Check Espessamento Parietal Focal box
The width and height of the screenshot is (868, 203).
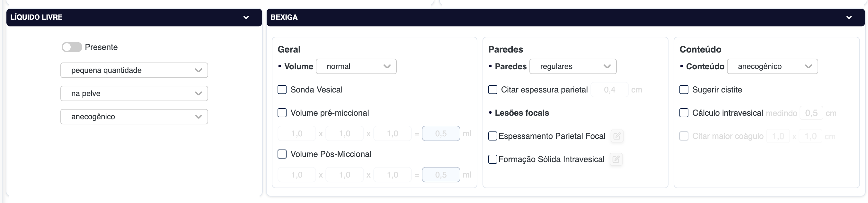click(x=493, y=136)
